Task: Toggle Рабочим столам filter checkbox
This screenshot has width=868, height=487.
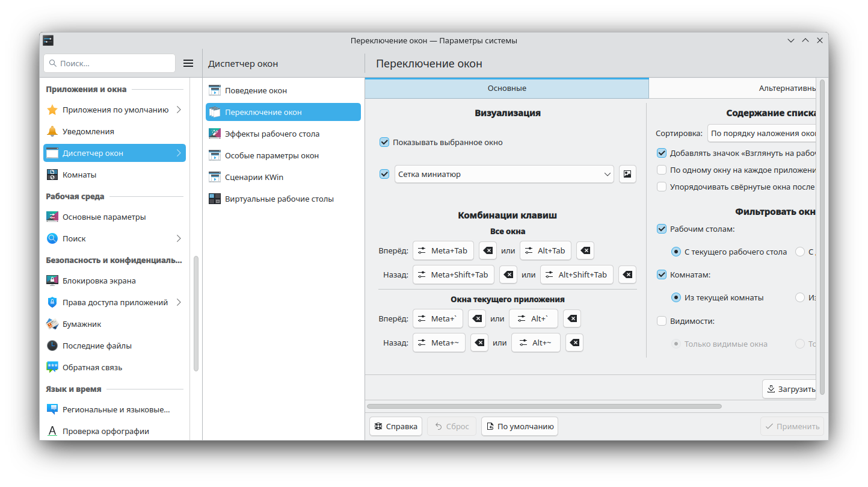Action: point(662,229)
